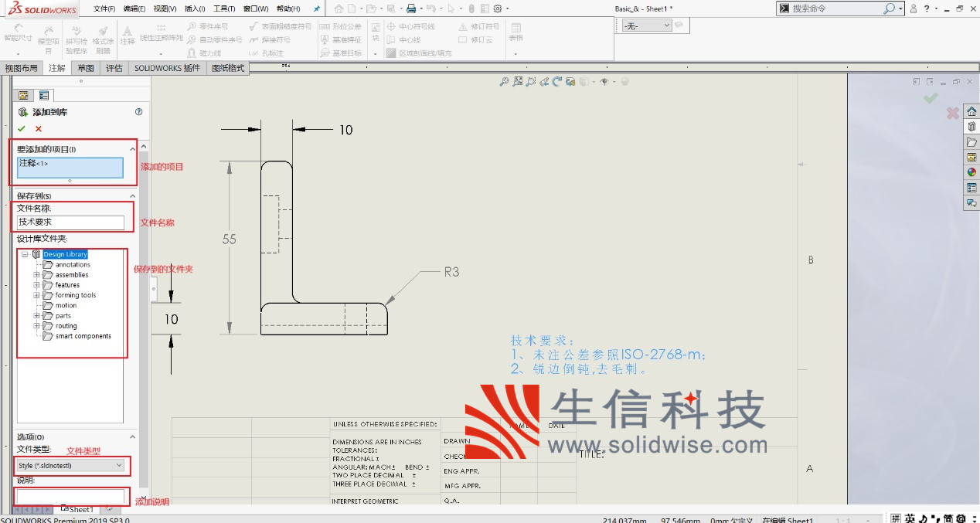Click the Rotate view icon
This screenshot has height=523, width=980.
tap(557, 81)
